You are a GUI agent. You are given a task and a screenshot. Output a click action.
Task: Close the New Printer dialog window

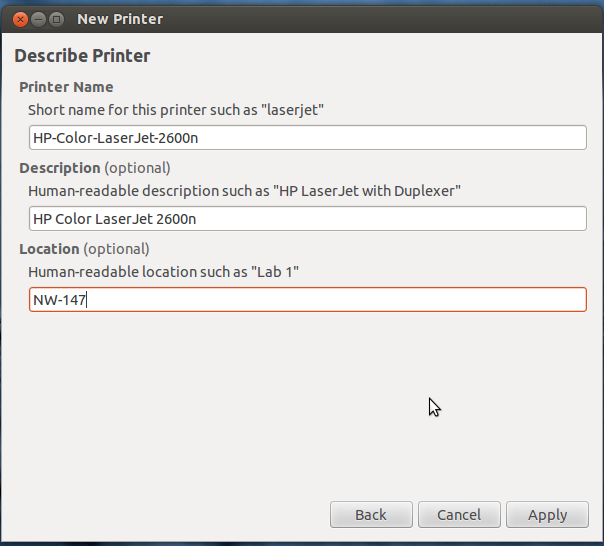(20, 19)
